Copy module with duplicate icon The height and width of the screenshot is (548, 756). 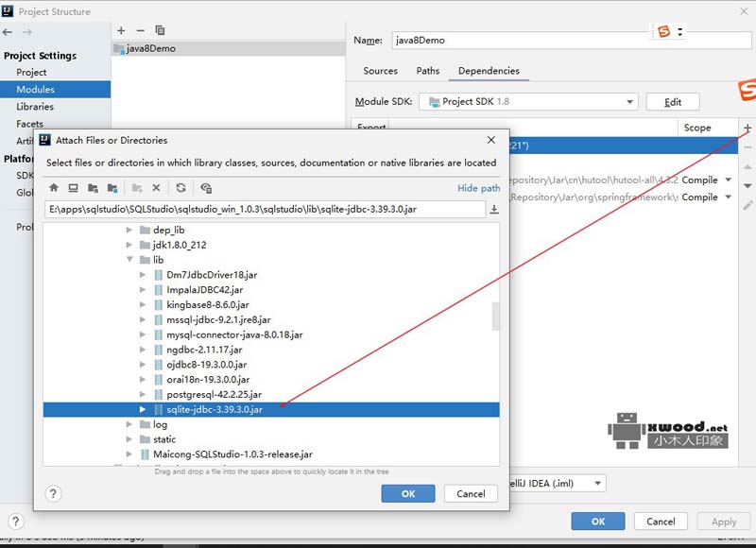[160, 30]
